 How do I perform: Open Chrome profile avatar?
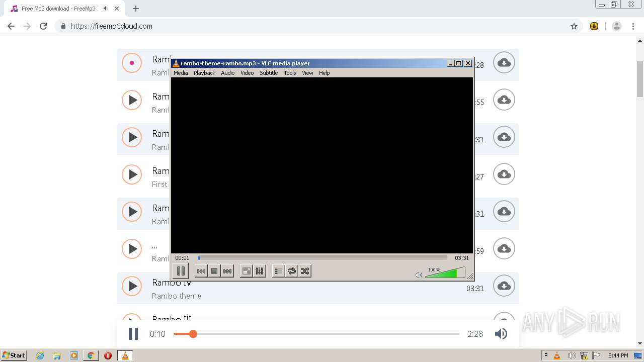[617, 26]
